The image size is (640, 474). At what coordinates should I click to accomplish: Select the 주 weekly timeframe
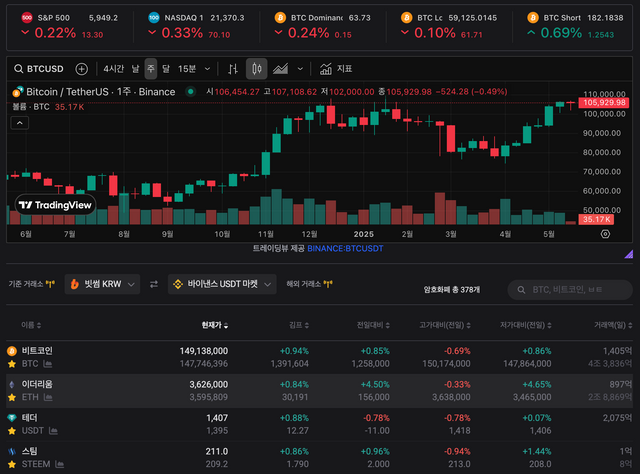point(151,69)
